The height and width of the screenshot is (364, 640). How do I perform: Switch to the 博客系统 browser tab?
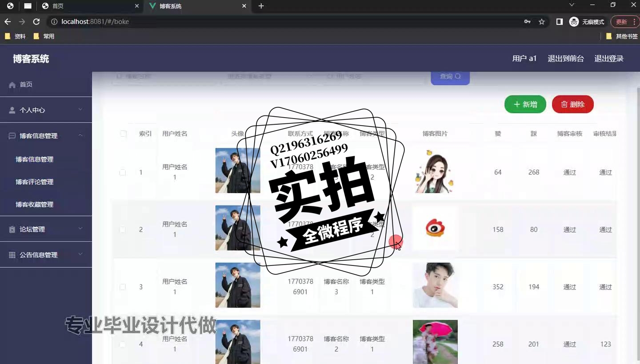198,6
